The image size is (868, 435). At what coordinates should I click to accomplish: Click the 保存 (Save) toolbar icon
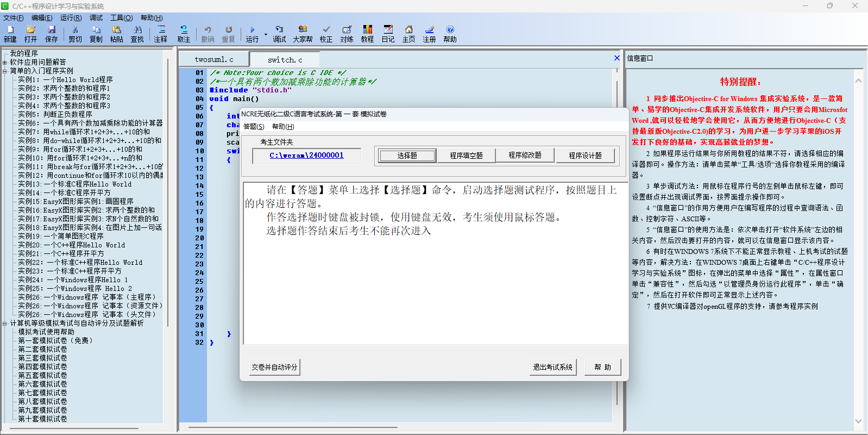[x=52, y=34]
